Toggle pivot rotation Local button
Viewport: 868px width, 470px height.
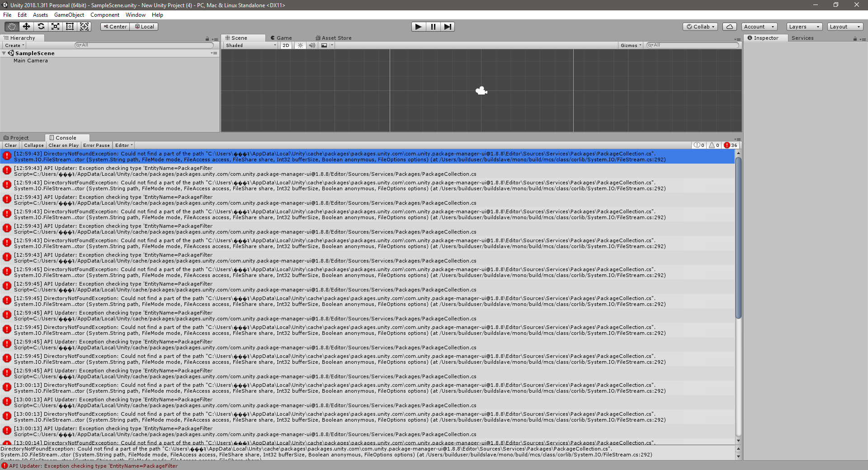[x=144, y=27]
